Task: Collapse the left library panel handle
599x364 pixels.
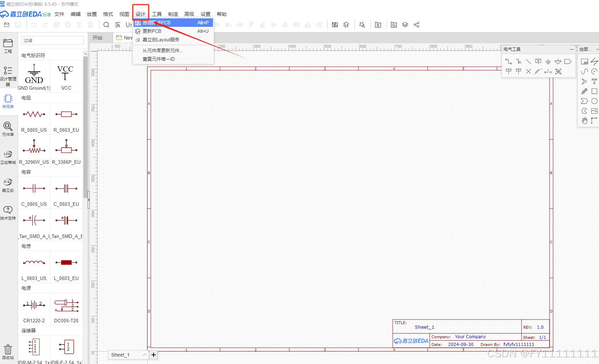Action: [x=89, y=200]
